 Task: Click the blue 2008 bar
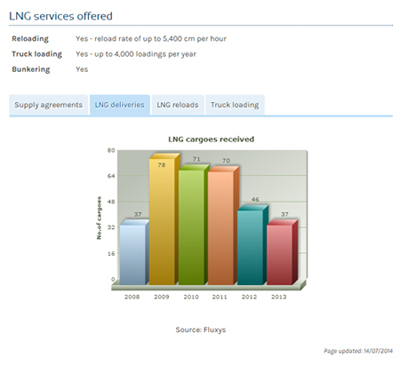pyautogui.click(x=134, y=252)
